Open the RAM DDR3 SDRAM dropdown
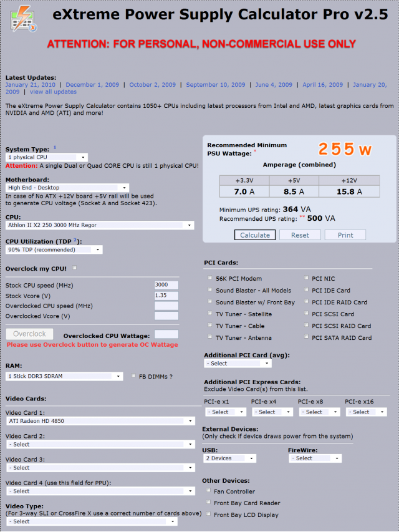 64,376
